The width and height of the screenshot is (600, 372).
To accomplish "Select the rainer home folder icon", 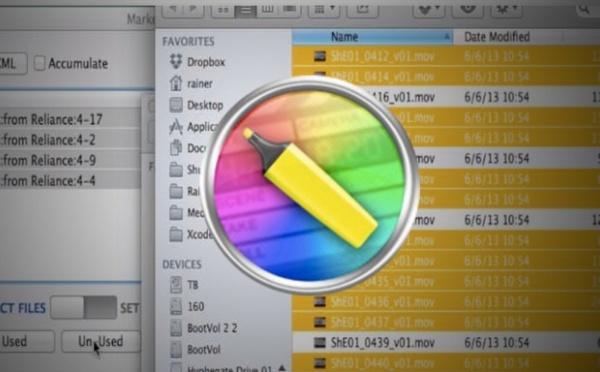I will coord(176,83).
